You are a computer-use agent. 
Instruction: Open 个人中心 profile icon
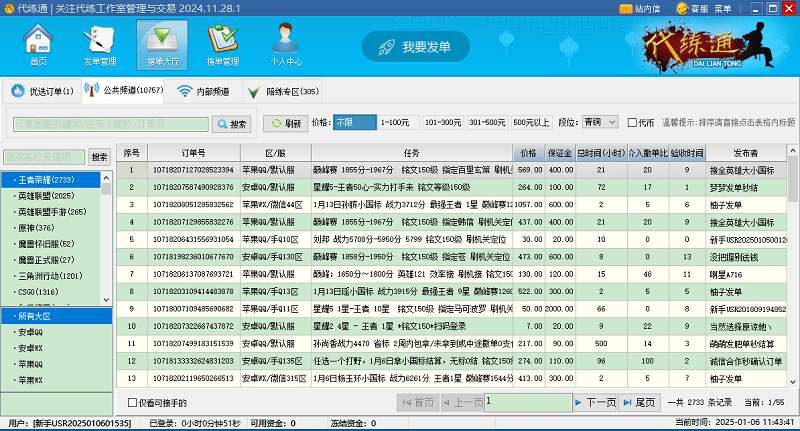pyautogui.click(x=286, y=40)
